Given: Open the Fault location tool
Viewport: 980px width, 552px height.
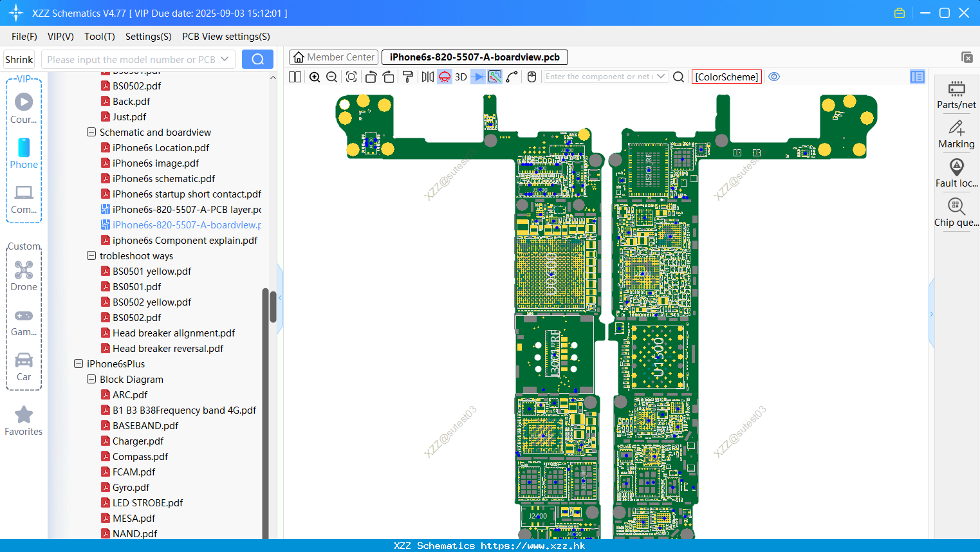Looking at the screenshot, I should pyautogui.click(x=956, y=173).
